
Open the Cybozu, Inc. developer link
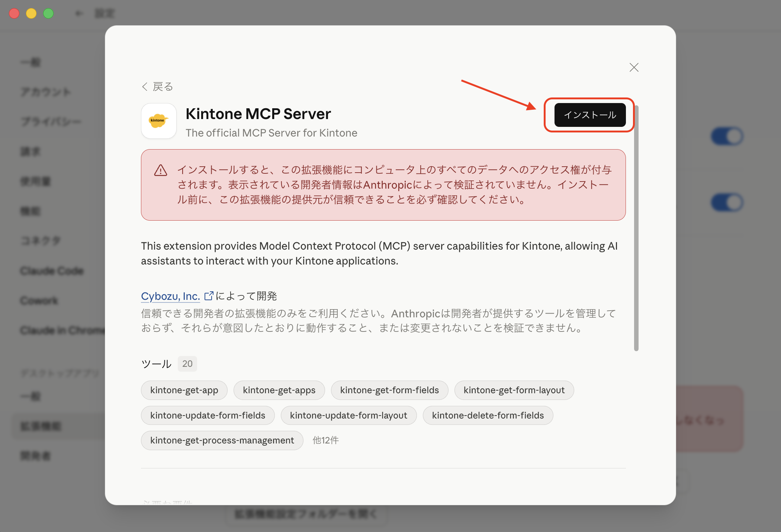pos(170,296)
